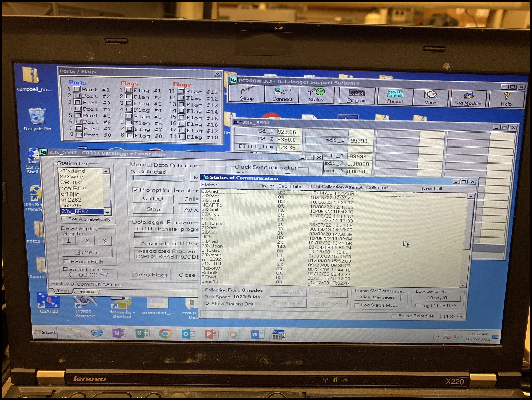Click the Start button
The height and width of the screenshot is (400, 532).
45,332
